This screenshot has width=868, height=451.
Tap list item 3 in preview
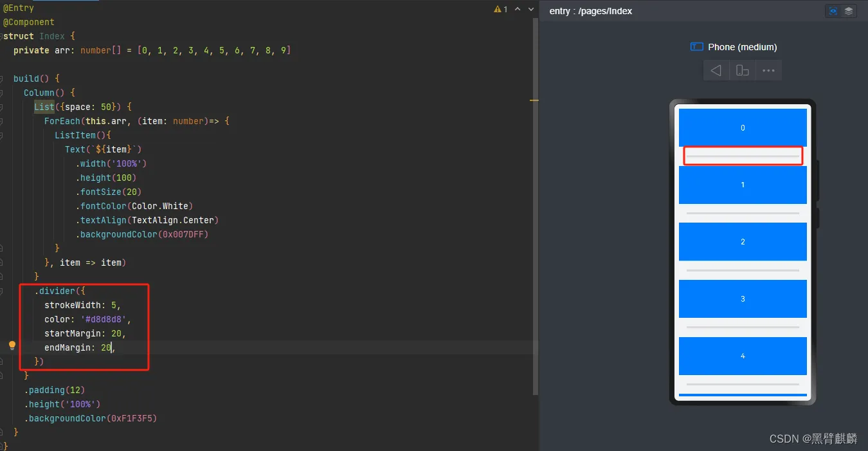(x=743, y=299)
